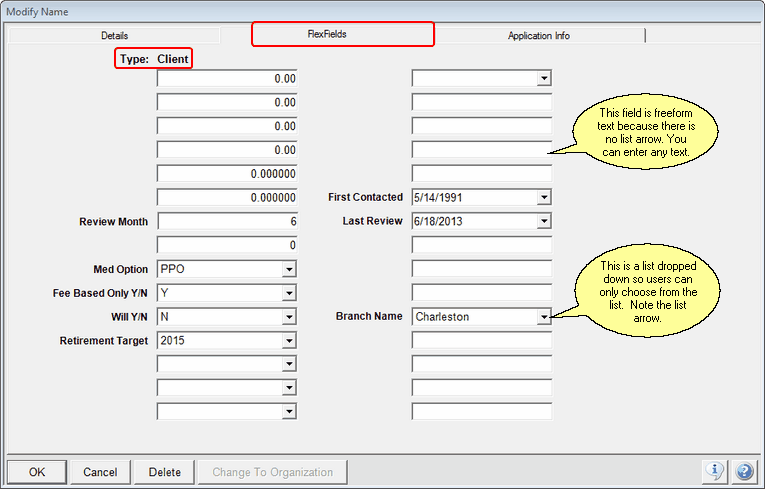Click the first 0.00 numeric field

coord(227,78)
